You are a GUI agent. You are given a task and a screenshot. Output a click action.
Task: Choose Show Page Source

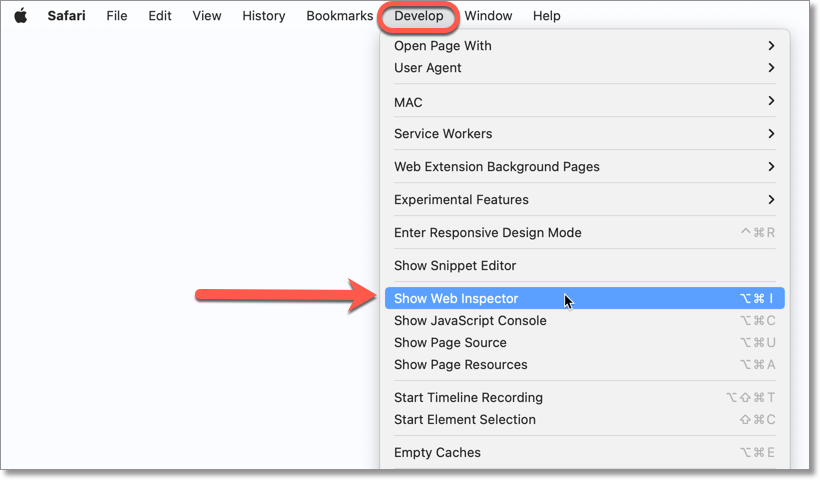[585, 342]
